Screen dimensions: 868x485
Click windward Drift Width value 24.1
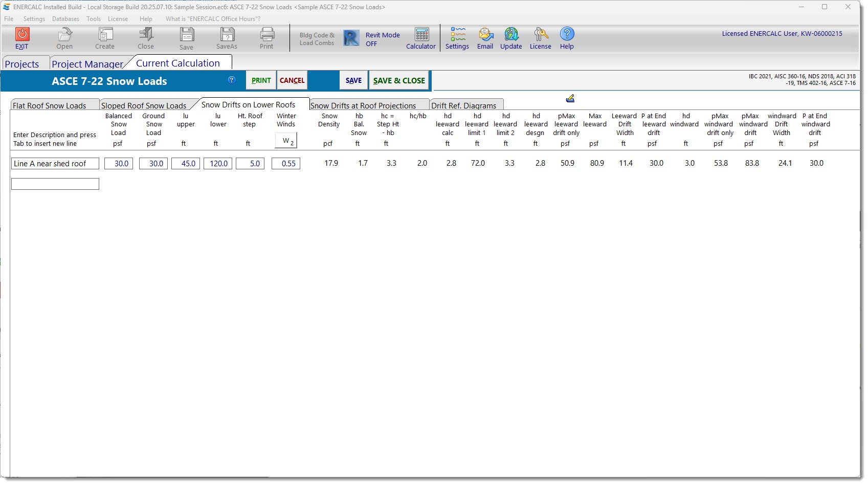tap(785, 163)
